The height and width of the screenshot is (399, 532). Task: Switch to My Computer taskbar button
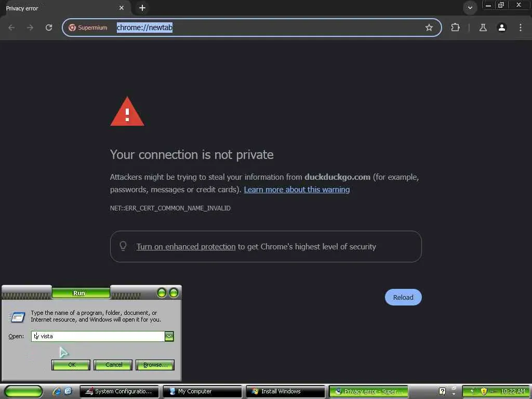(202, 392)
